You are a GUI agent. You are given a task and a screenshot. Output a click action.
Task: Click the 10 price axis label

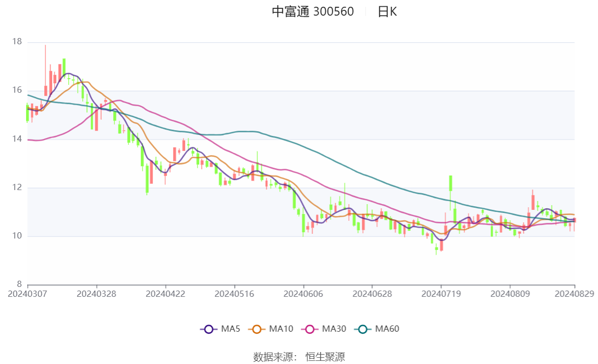tap(17, 236)
